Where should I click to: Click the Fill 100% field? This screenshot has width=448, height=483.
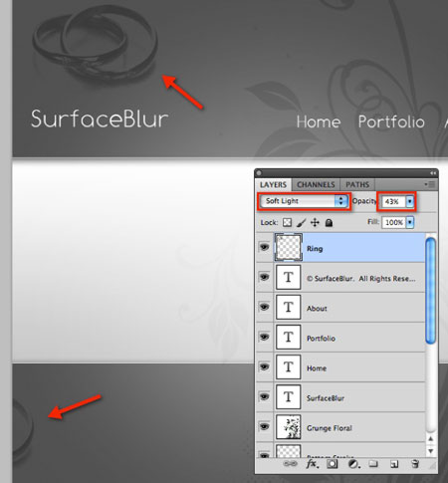pyautogui.click(x=393, y=222)
